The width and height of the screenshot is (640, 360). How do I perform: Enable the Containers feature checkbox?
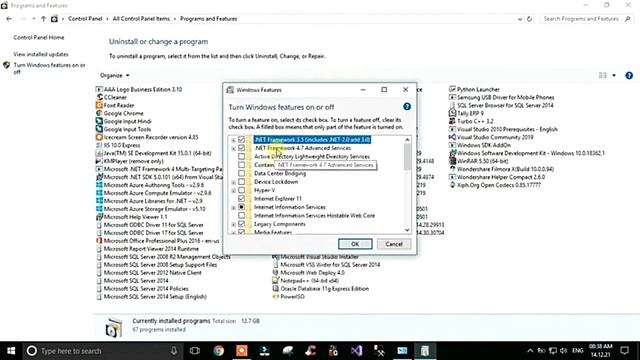point(241,165)
